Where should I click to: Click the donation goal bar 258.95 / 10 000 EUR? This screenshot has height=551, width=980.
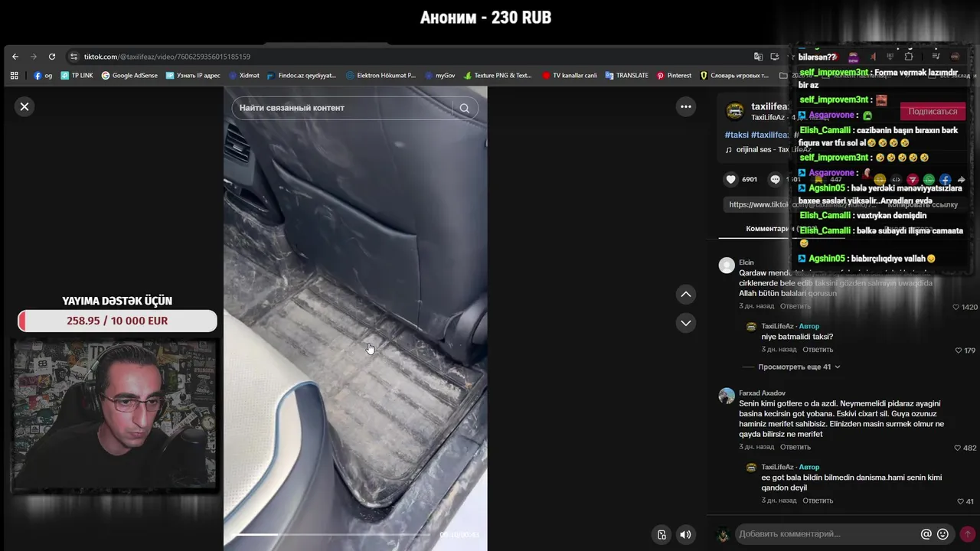click(117, 321)
